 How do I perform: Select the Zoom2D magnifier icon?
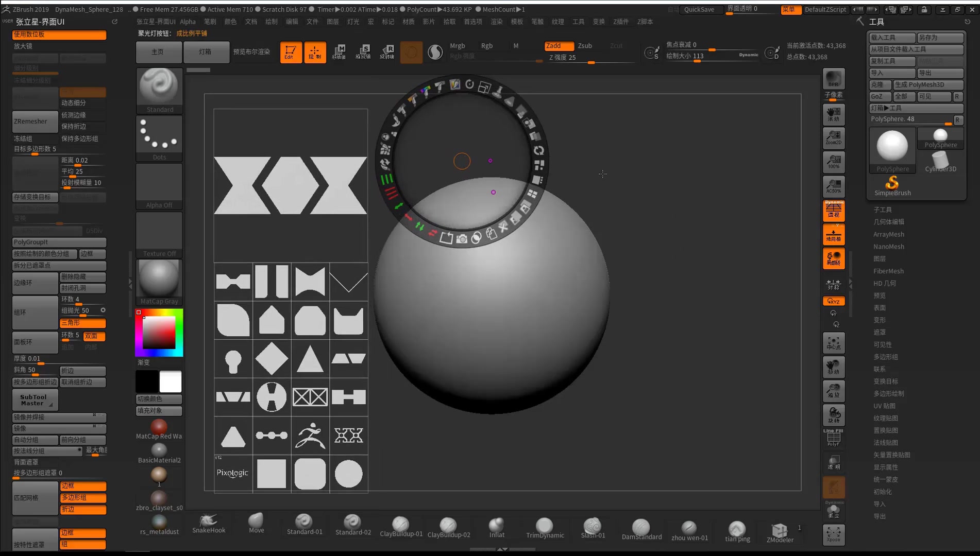[833, 137]
